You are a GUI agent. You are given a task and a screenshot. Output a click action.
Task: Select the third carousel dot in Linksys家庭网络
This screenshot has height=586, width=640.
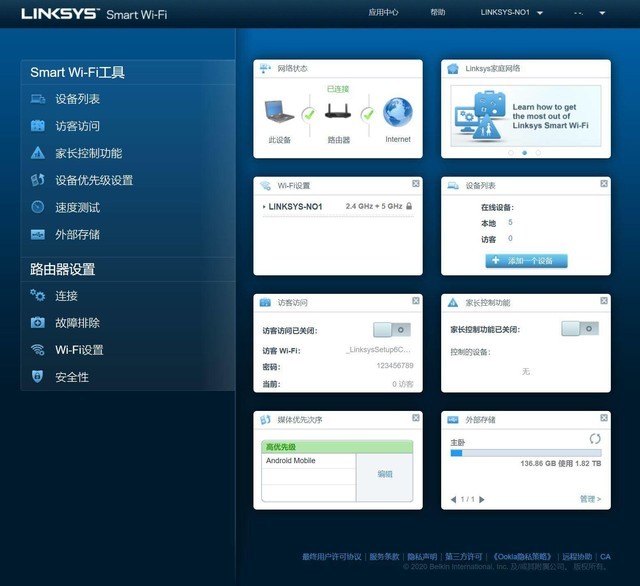538,153
